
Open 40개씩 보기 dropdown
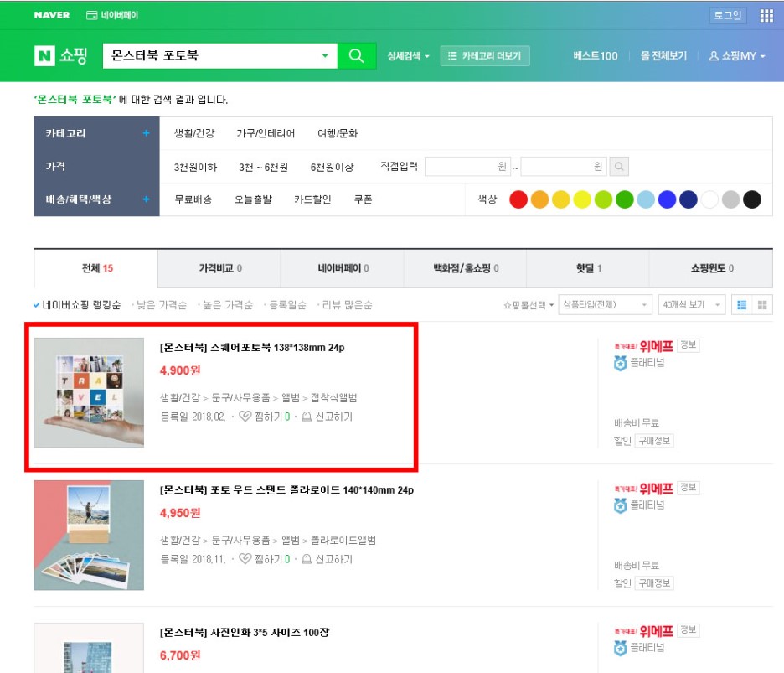point(692,305)
